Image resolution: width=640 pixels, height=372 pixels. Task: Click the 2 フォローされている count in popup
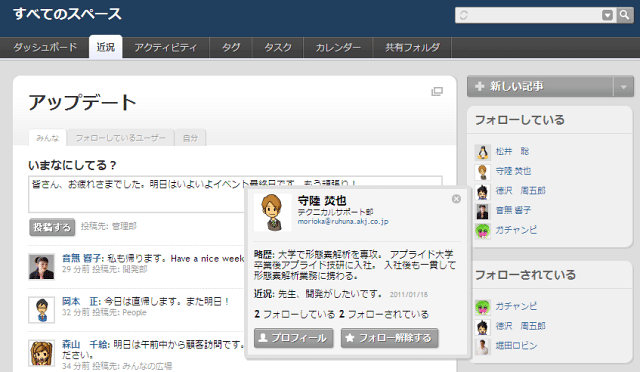point(384,314)
